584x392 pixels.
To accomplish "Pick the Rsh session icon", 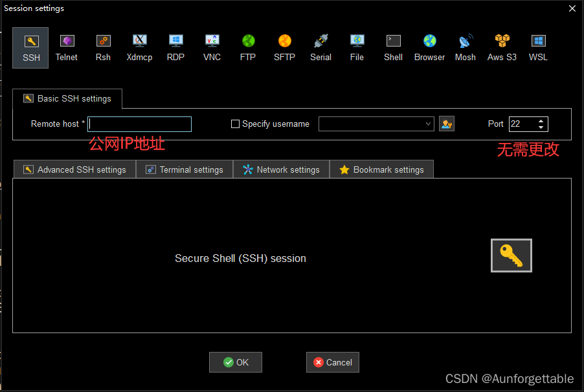I will pos(103,48).
